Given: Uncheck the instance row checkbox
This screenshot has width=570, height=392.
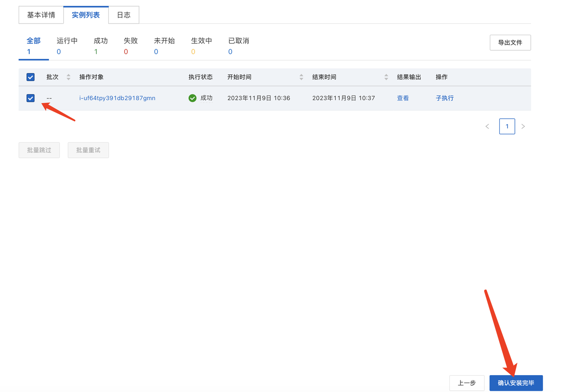Looking at the screenshot, I should (31, 98).
